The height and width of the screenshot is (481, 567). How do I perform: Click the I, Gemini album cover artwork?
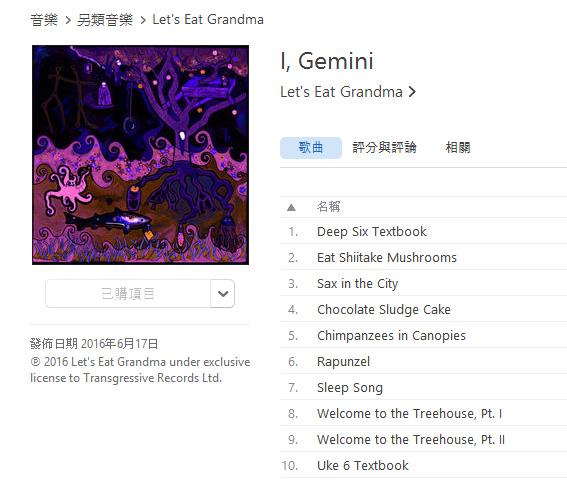coord(140,155)
